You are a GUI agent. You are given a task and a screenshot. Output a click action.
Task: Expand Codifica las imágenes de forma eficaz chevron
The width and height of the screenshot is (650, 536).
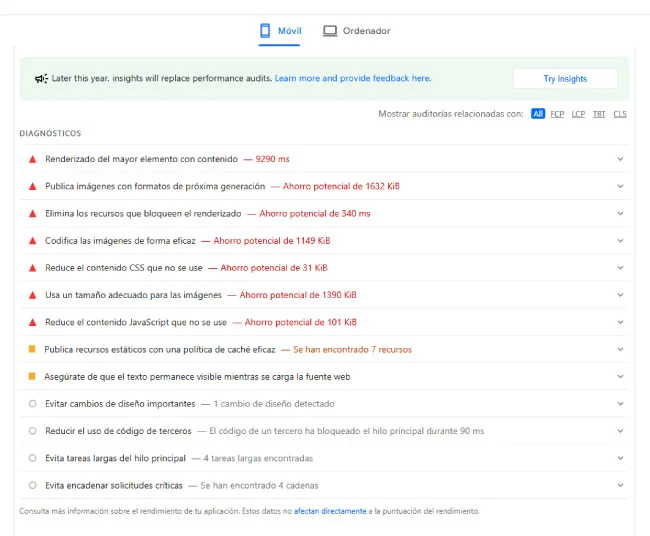[x=620, y=241]
